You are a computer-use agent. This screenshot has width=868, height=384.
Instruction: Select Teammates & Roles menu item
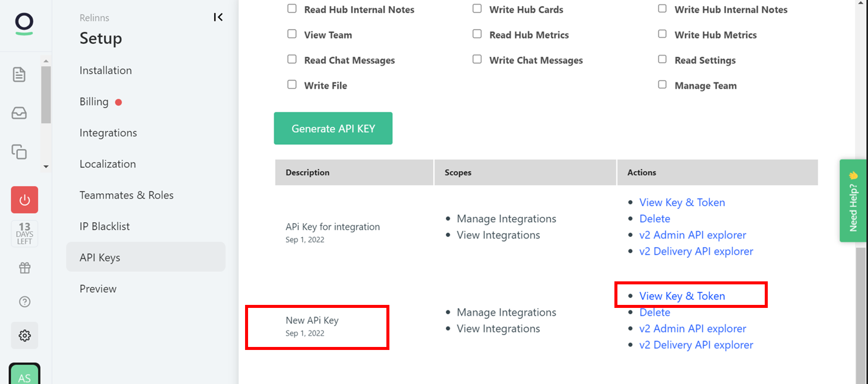click(126, 195)
